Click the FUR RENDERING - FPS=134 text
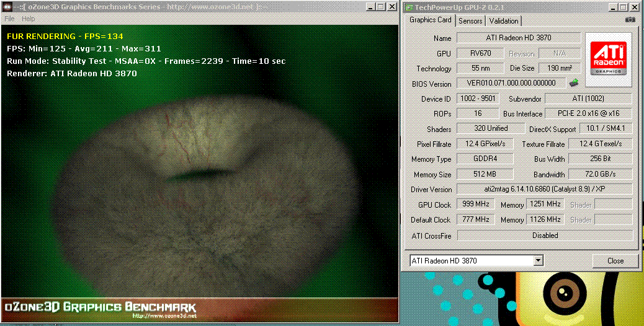The height and width of the screenshot is (326, 644). pos(65,36)
